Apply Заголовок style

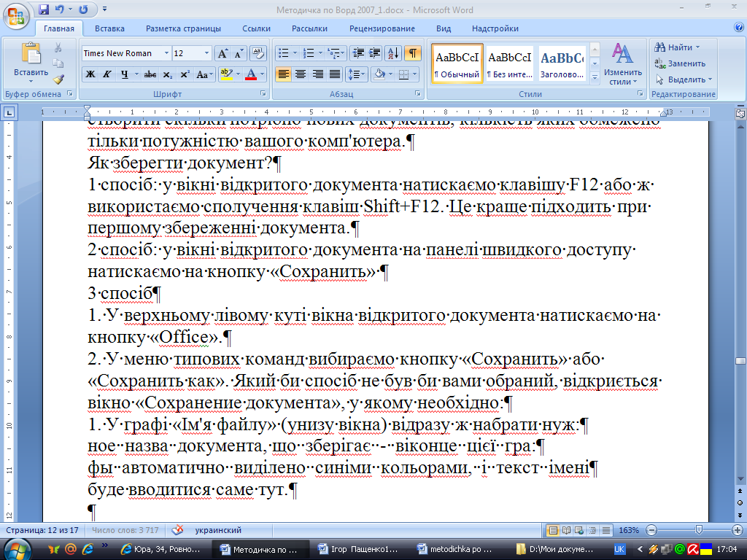562,63
